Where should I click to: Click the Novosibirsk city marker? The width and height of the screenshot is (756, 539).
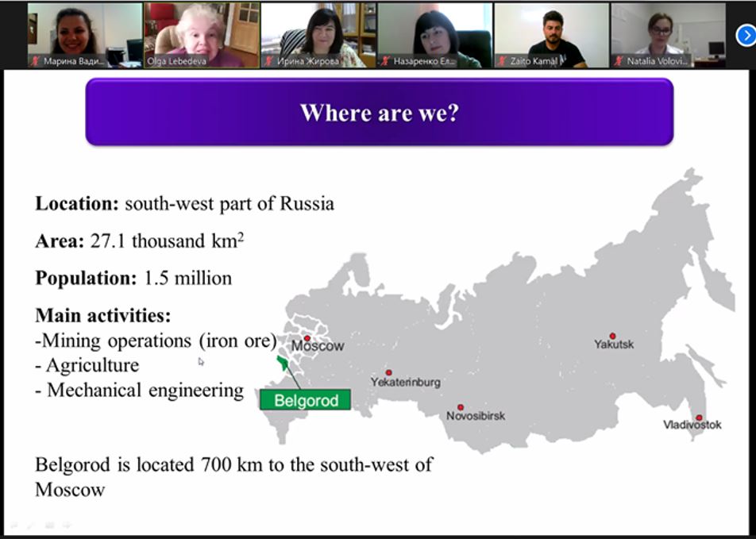click(x=461, y=407)
